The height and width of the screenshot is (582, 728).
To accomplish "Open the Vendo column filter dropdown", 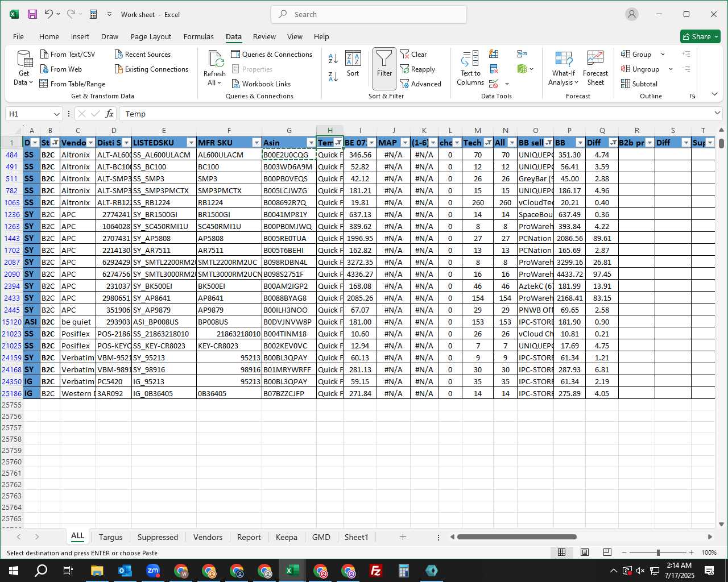I will [91, 143].
